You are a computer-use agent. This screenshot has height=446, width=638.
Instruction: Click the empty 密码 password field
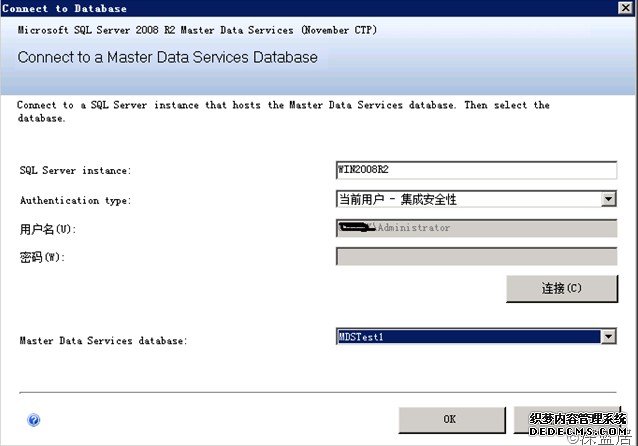click(475, 257)
